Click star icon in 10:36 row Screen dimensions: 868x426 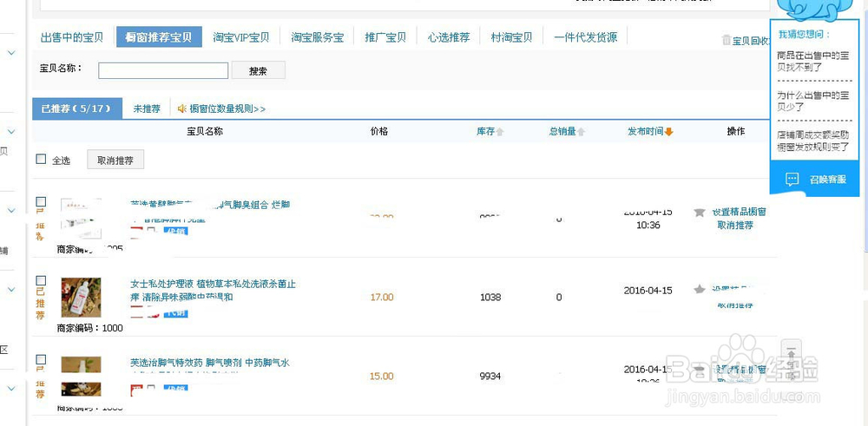click(699, 212)
